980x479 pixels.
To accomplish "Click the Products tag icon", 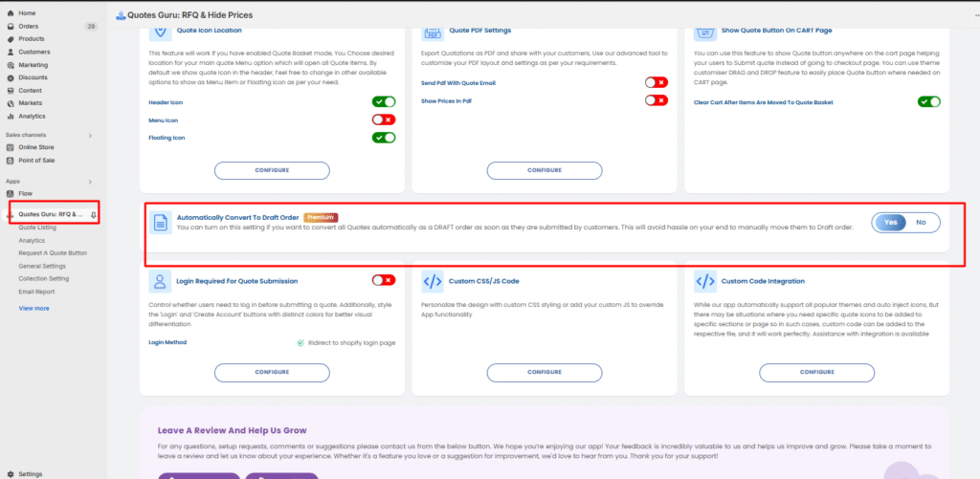I will click(11, 38).
